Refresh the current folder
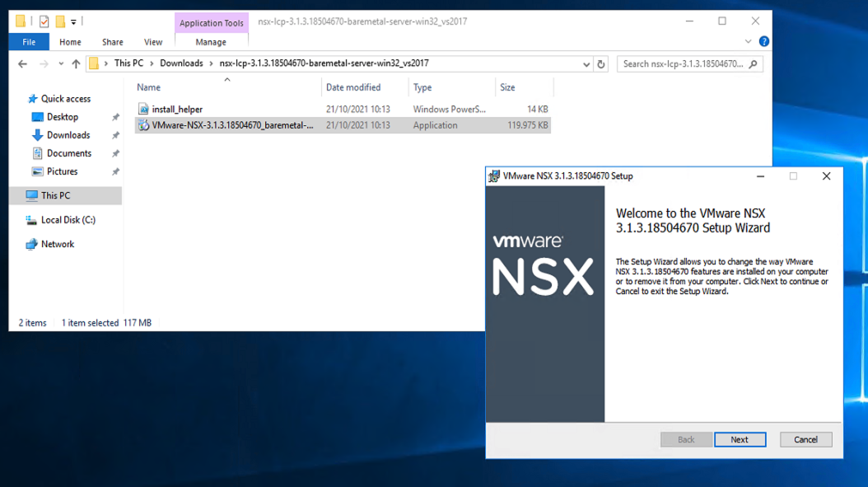 tap(601, 64)
